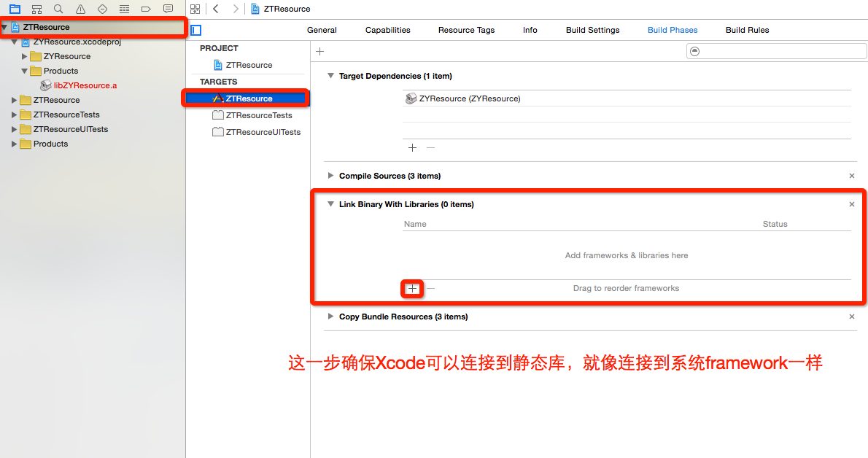Expand the Compile Sources section

point(330,176)
